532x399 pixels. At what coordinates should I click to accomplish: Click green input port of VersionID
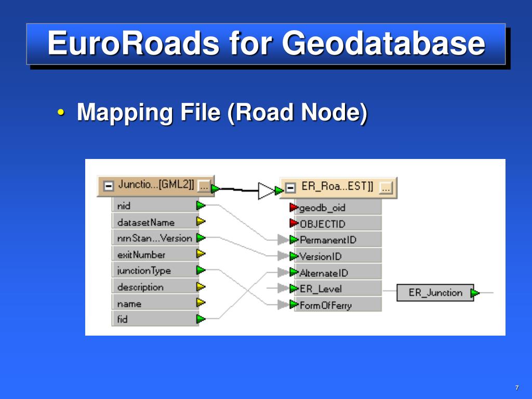tap(294, 256)
